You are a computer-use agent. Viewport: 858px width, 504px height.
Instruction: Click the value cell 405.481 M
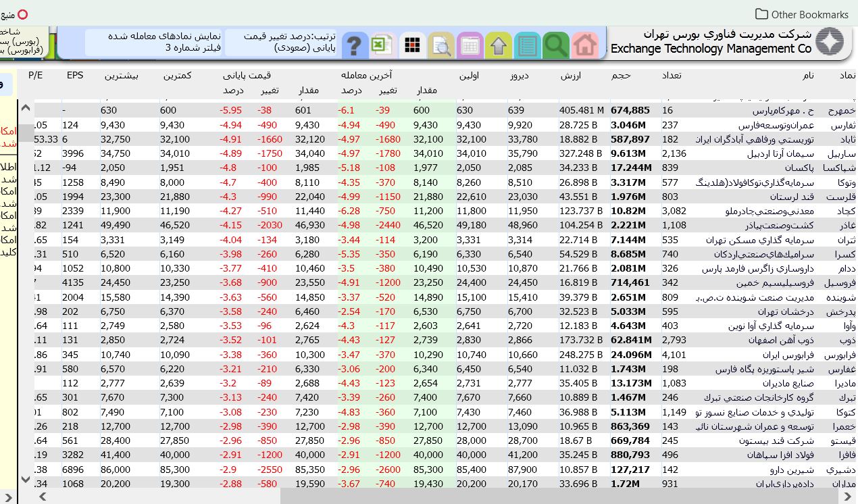(582, 110)
